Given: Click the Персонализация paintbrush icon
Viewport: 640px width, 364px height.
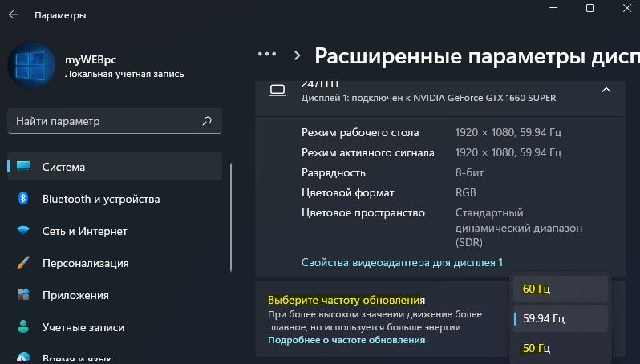Looking at the screenshot, I should 23,262.
